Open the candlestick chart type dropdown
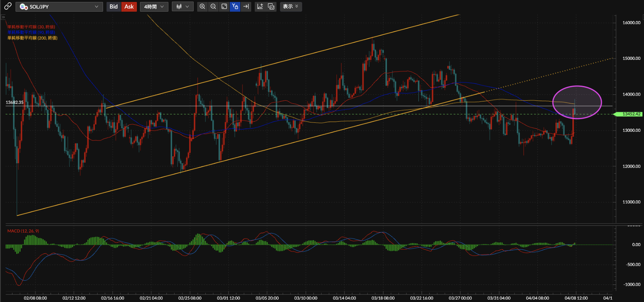644x302 pixels. pyautogui.click(x=182, y=7)
